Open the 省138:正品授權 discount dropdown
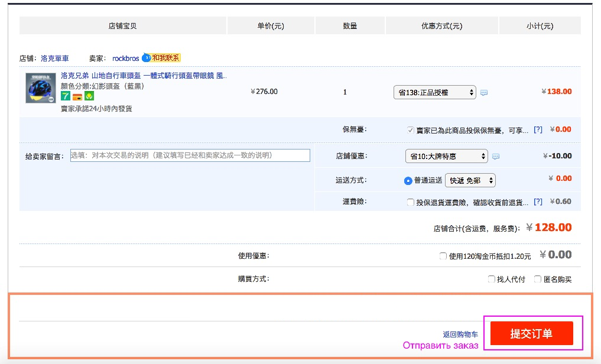 (x=434, y=92)
